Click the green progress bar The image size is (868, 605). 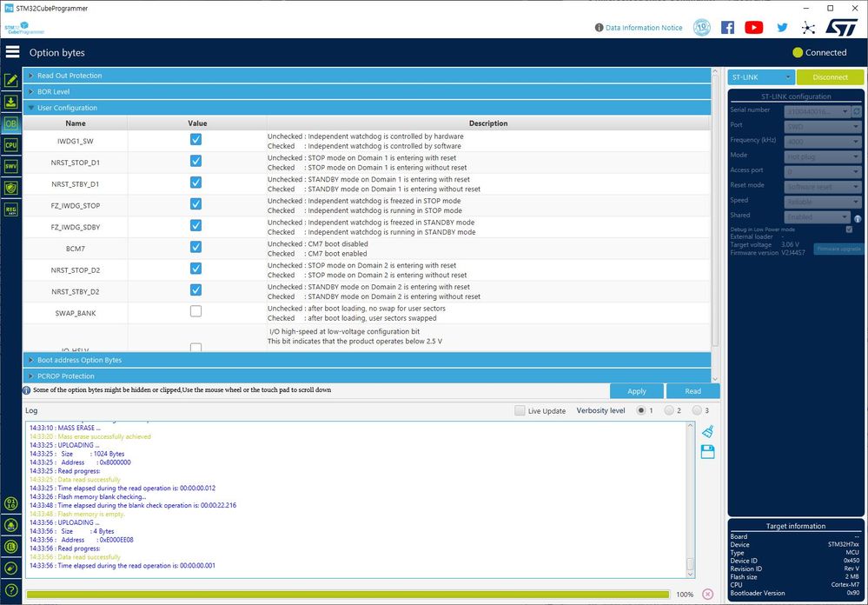click(x=348, y=595)
